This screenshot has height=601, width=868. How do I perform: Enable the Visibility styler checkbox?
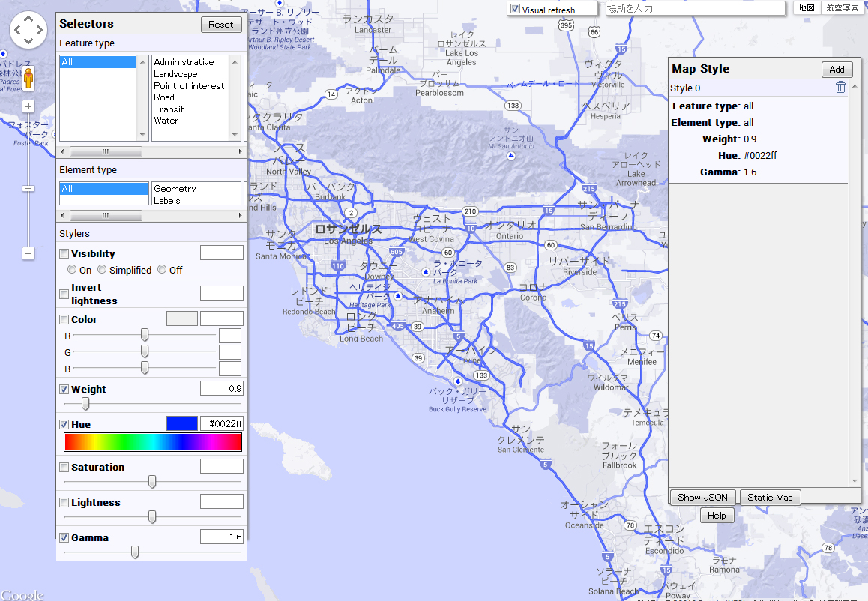click(64, 254)
